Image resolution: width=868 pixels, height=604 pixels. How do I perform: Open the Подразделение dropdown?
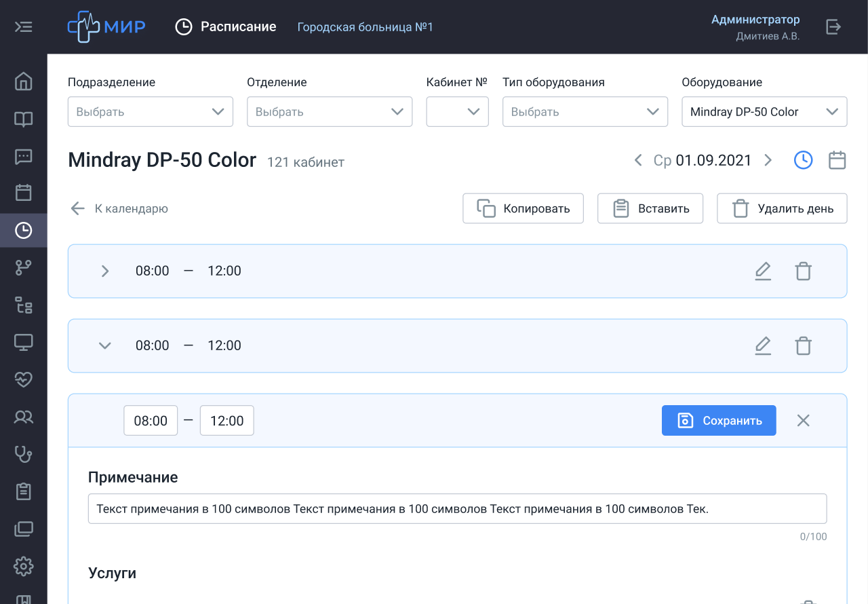point(151,112)
